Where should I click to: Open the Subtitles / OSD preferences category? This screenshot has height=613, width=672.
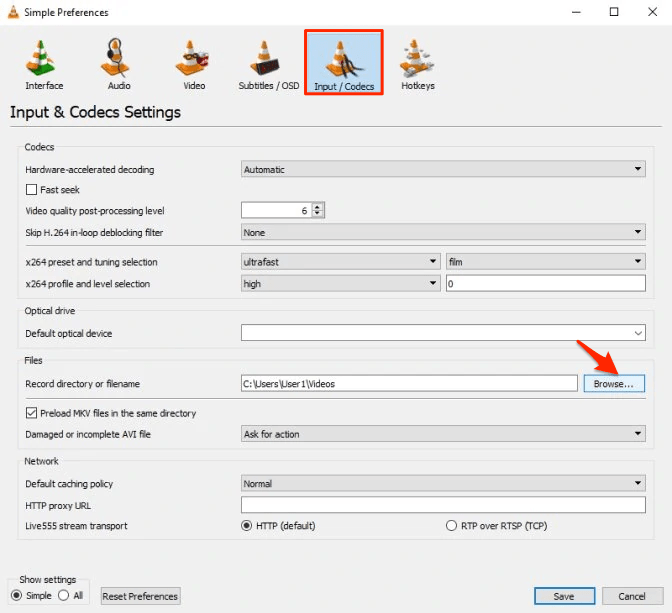point(269,64)
